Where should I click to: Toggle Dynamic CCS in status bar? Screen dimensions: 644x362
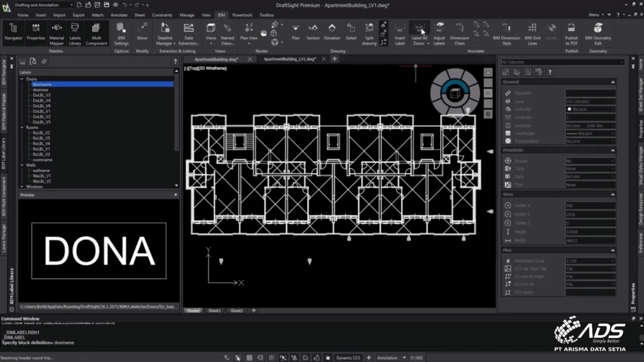tap(348, 358)
